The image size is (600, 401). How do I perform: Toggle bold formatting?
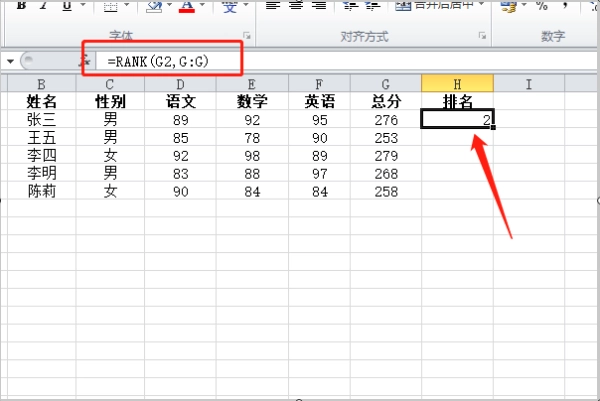(x=22, y=5)
